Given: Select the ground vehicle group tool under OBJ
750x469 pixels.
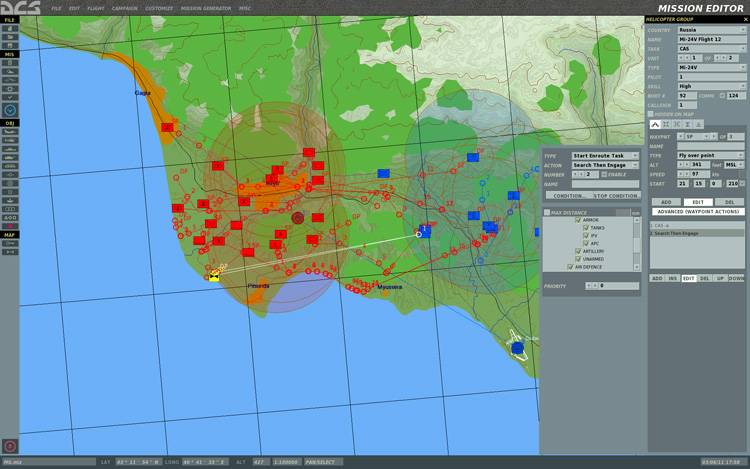Looking at the screenshot, I should pos(10,157).
